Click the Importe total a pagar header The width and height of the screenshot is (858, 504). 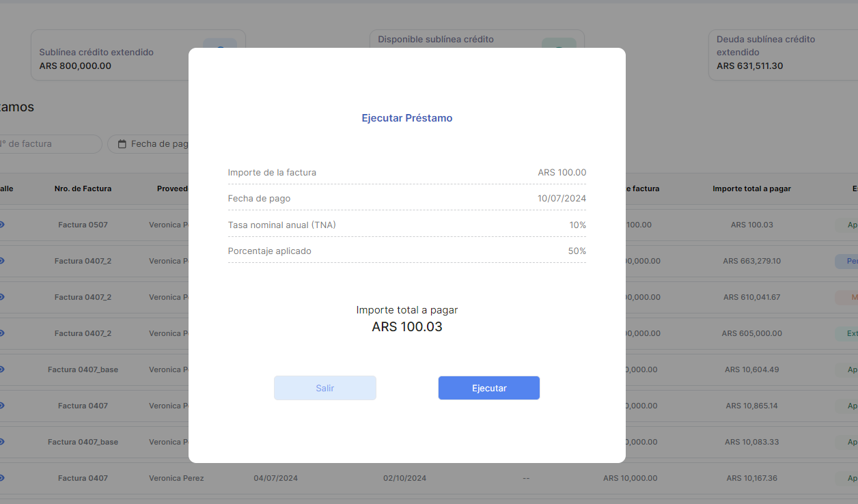coord(751,188)
